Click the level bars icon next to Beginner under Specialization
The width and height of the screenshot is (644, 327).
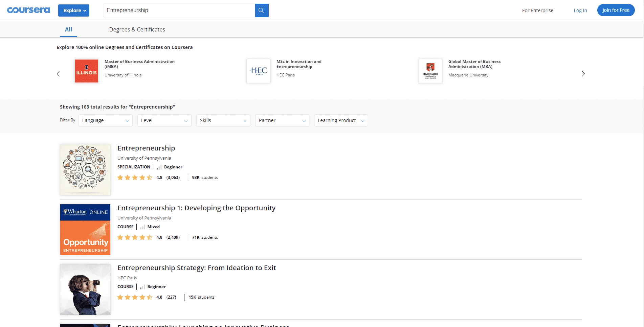pos(159,167)
